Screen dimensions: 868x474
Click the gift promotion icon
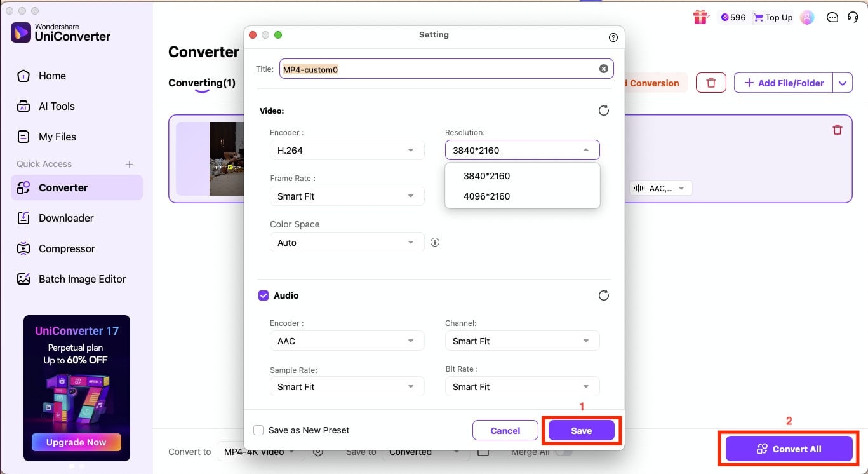click(x=700, y=17)
